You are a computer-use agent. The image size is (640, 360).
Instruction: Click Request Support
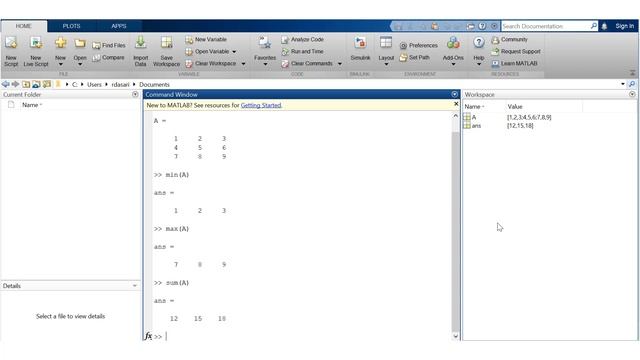pos(516,51)
